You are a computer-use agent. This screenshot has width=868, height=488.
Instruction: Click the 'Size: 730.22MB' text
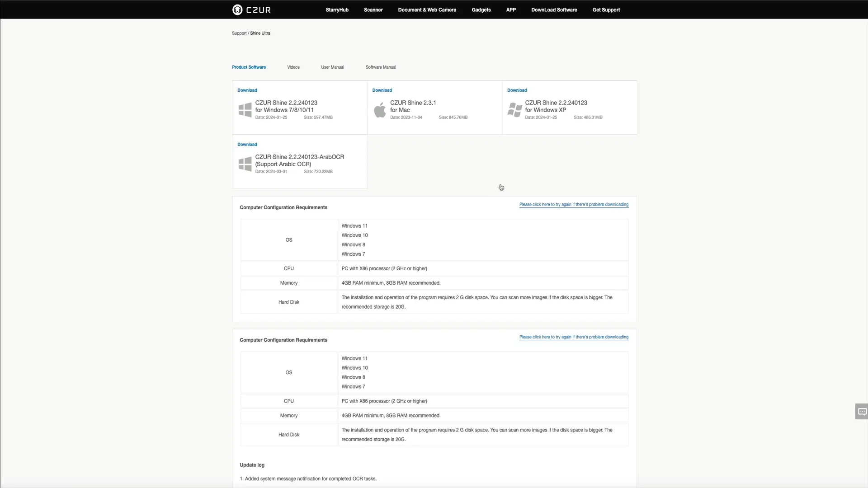pyautogui.click(x=318, y=172)
